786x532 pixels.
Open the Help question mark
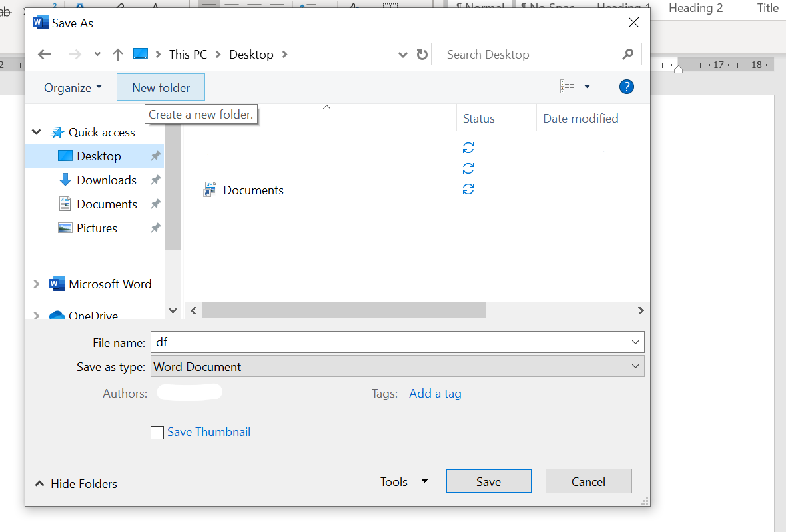coord(627,87)
